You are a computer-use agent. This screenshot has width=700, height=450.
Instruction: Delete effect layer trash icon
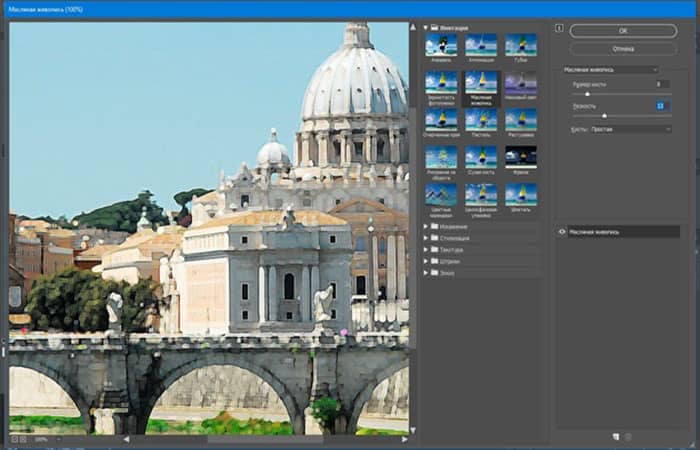[x=628, y=437]
